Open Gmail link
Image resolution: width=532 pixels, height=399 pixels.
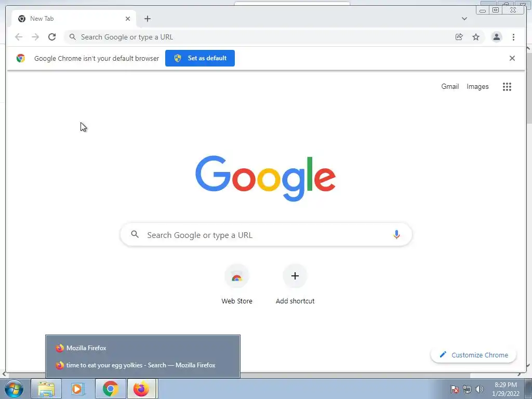tap(450, 87)
